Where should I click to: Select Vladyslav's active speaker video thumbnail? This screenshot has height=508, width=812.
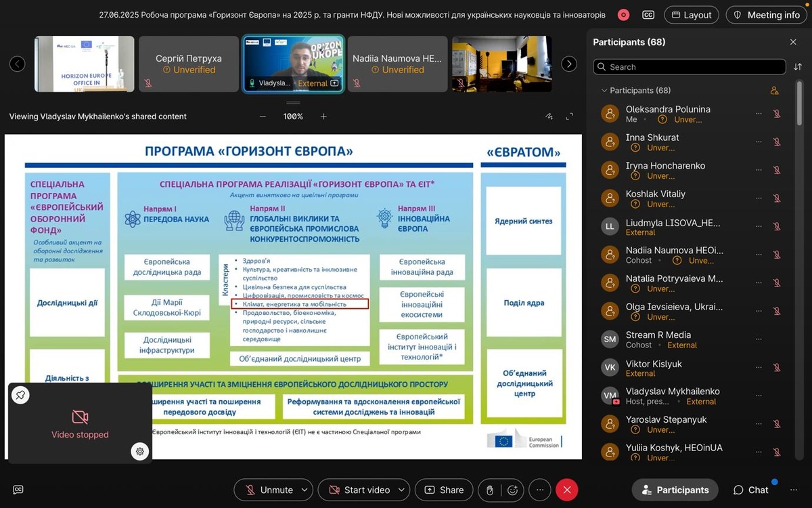click(x=293, y=64)
